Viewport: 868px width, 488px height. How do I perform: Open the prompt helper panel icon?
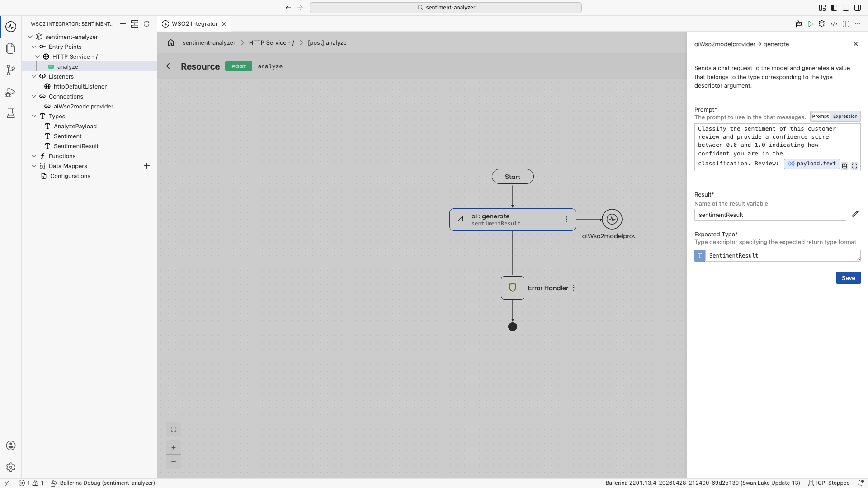click(x=844, y=166)
